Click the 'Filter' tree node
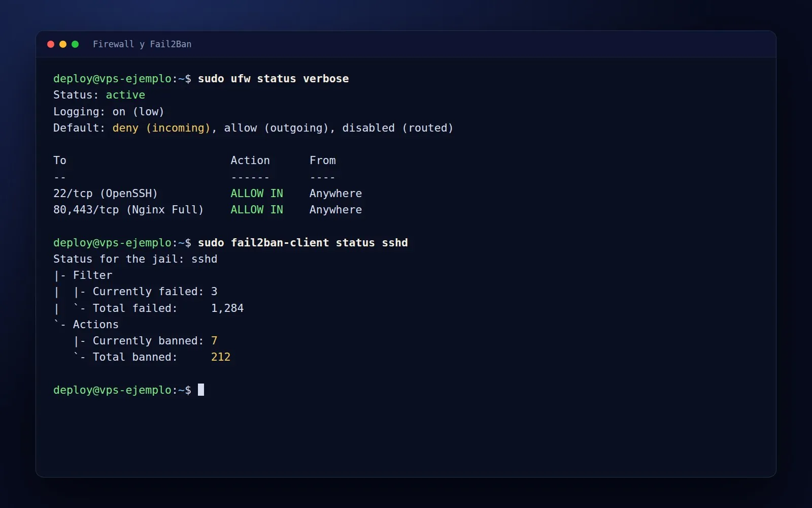The image size is (812, 508). tap(92, 275)
